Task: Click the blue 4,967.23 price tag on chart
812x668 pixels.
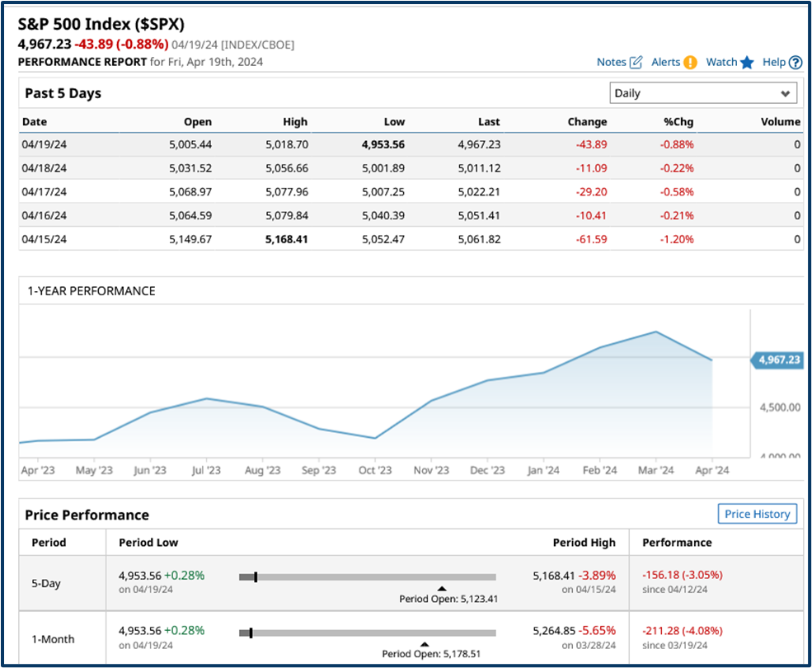Action: click(776, 360)
